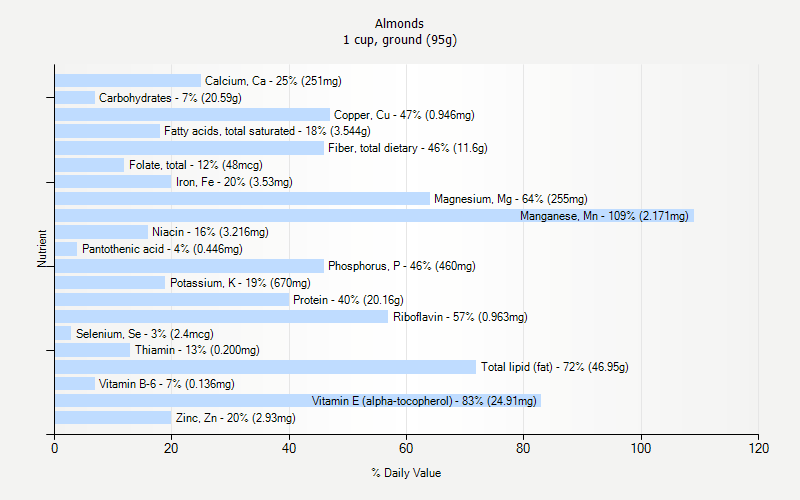Select the Calcium, Ca 25% bar
This screenshot has width=800, height=500.
128,81
